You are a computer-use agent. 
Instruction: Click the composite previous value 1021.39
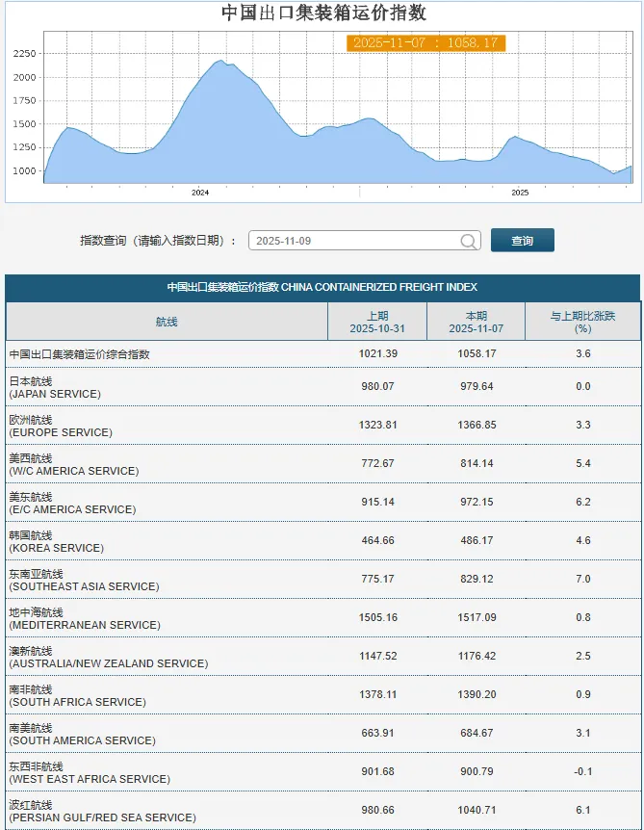(377, 353)
